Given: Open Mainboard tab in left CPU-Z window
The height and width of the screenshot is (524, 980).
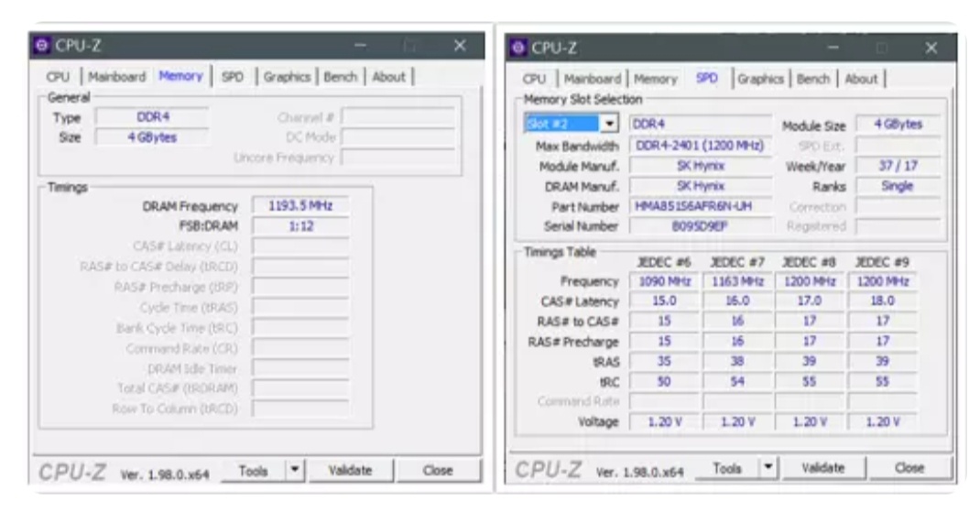Looking at the screenshot, I should pos(117,77).
